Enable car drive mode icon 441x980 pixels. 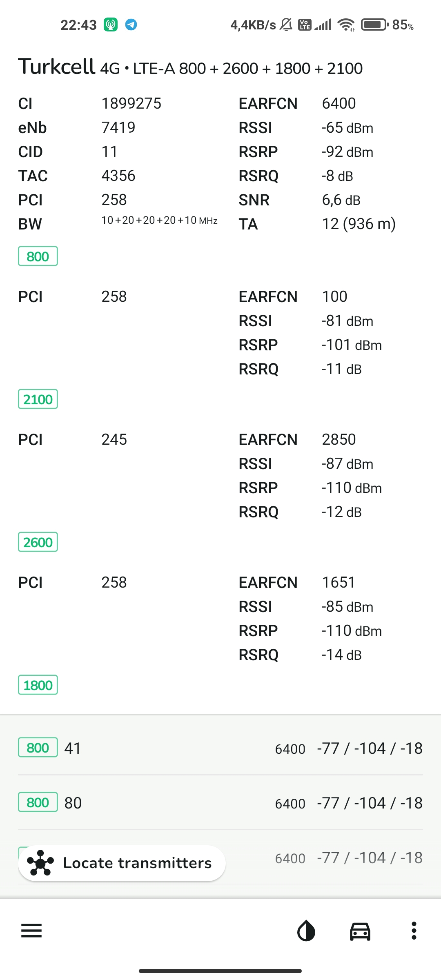tap(360, 931)
